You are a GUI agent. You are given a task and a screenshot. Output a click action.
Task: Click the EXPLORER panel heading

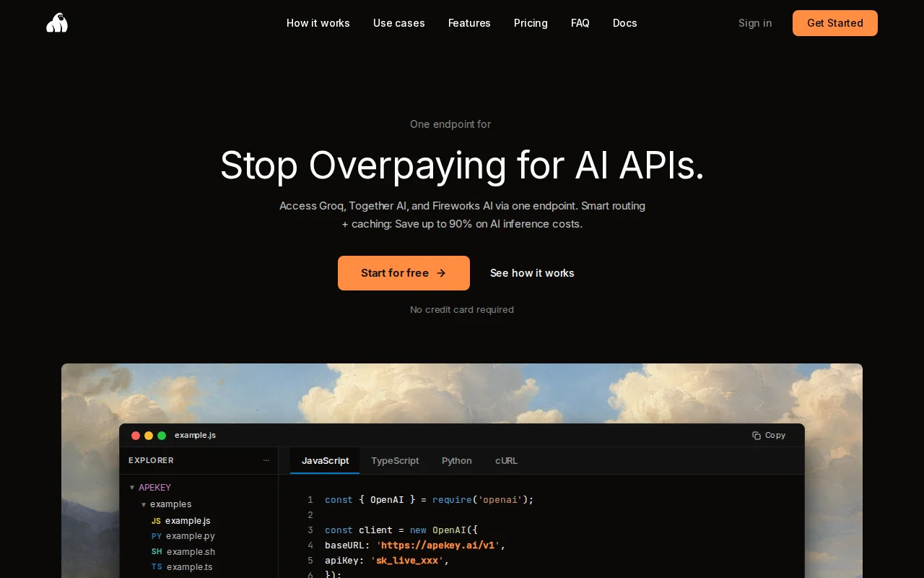tap(151, 460)
